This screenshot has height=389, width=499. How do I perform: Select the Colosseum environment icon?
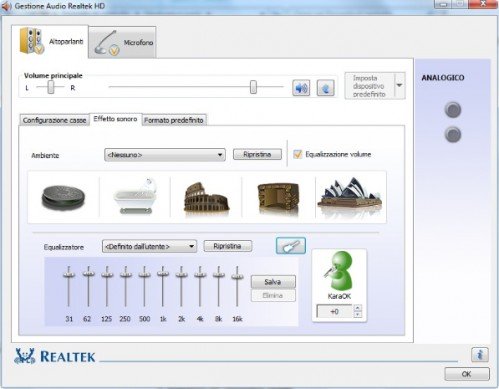coord(207,197)
